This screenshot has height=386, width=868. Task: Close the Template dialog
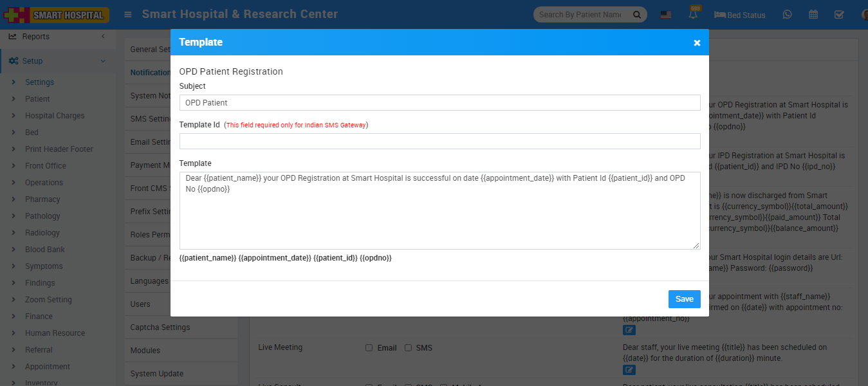[697, 42]
